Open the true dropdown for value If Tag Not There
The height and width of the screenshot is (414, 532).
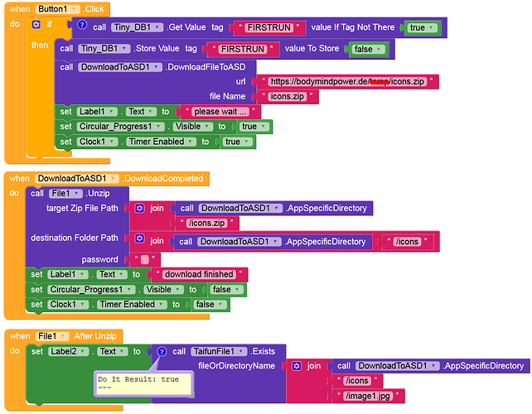423,27
